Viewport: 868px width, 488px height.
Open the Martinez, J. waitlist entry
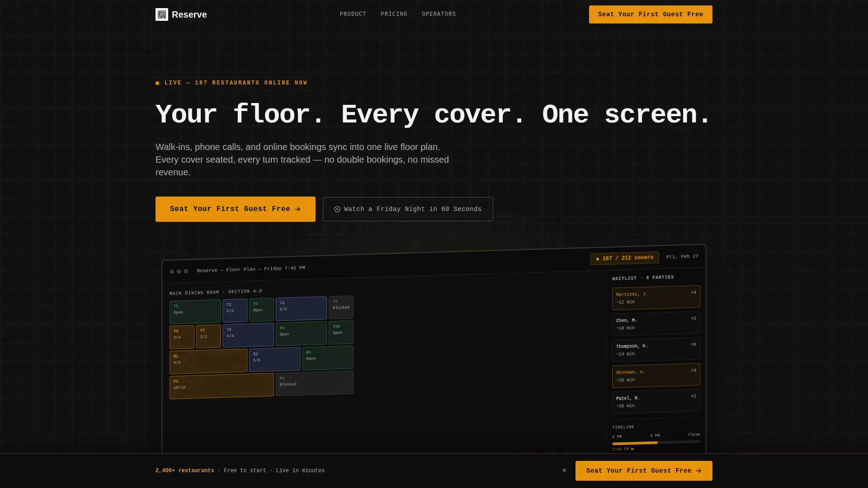pos(656,298)
